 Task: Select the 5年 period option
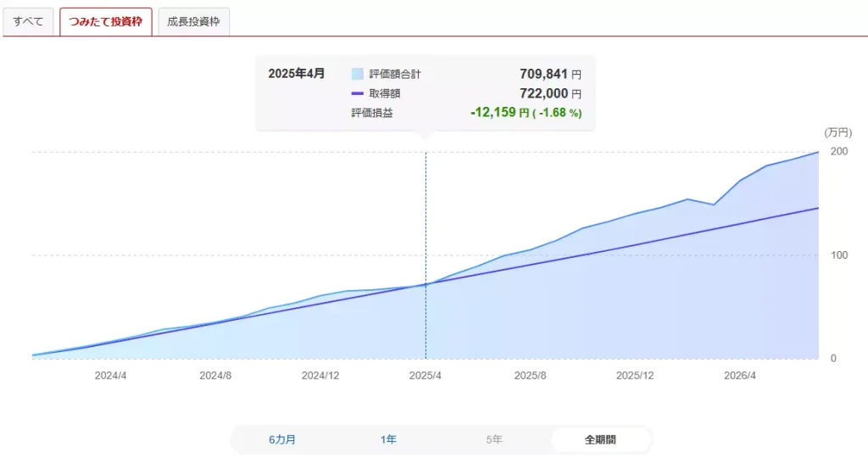click(x=494, y=439)
